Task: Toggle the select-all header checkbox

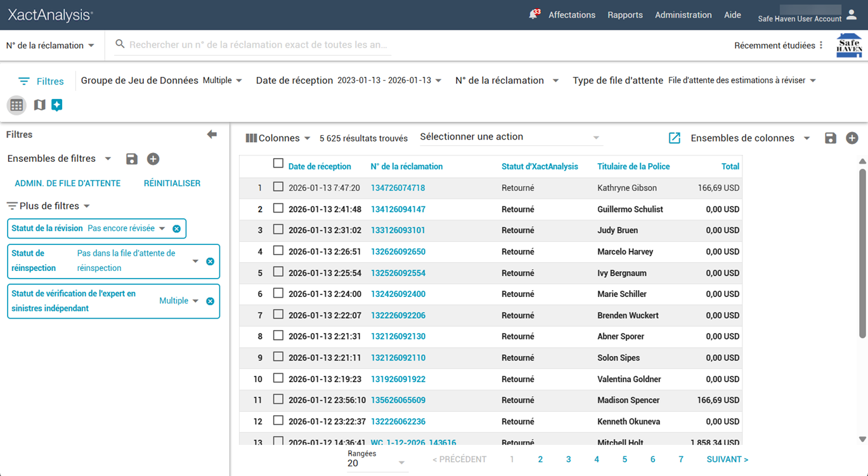Action: [x=278, y=164]
